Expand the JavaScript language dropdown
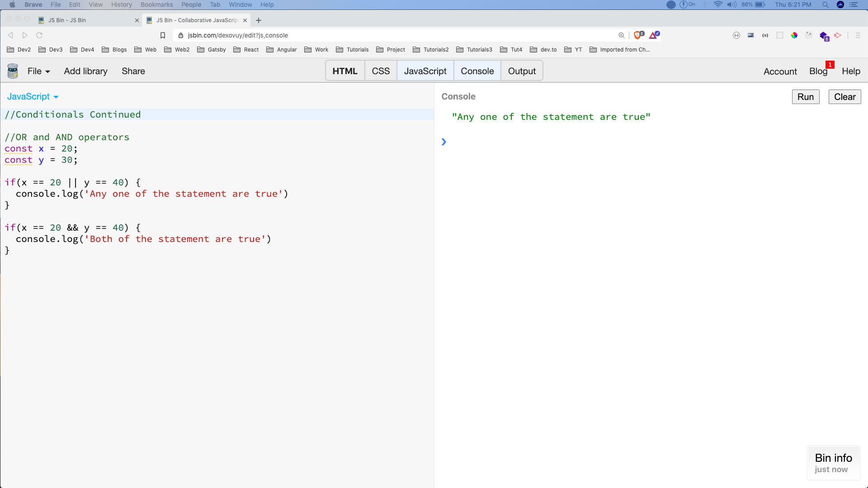 33,96
